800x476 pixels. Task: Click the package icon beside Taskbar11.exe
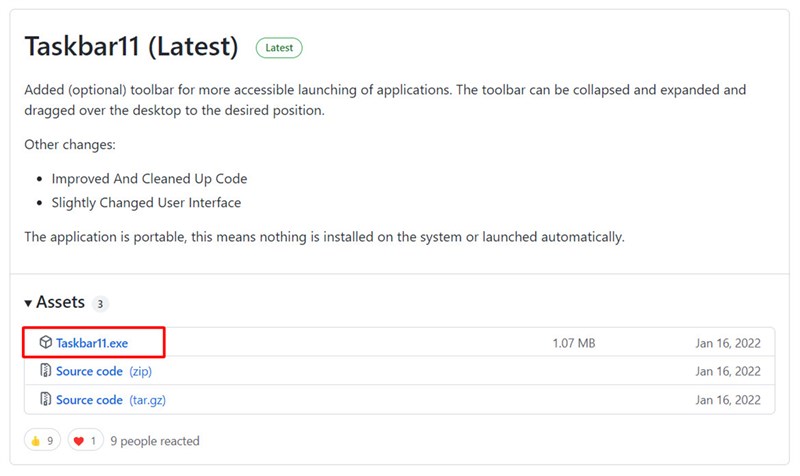pyautogui.click(x=45, y=343)
